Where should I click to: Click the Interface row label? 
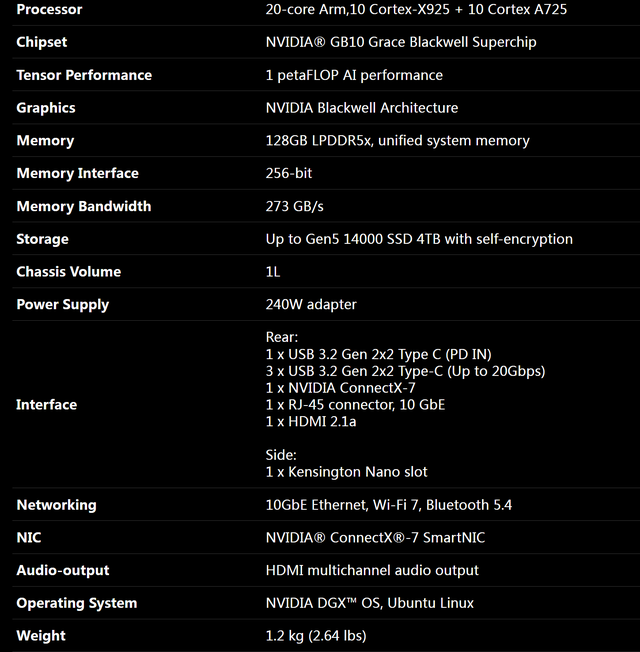pos(46,405)
